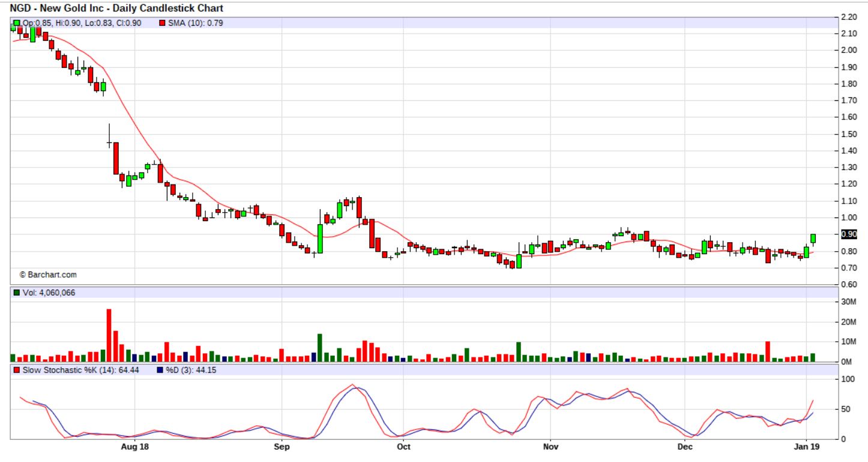Click the 2.20 price axis label
The width and height of the screenshot is (868, 462).
tap(848, 17)
